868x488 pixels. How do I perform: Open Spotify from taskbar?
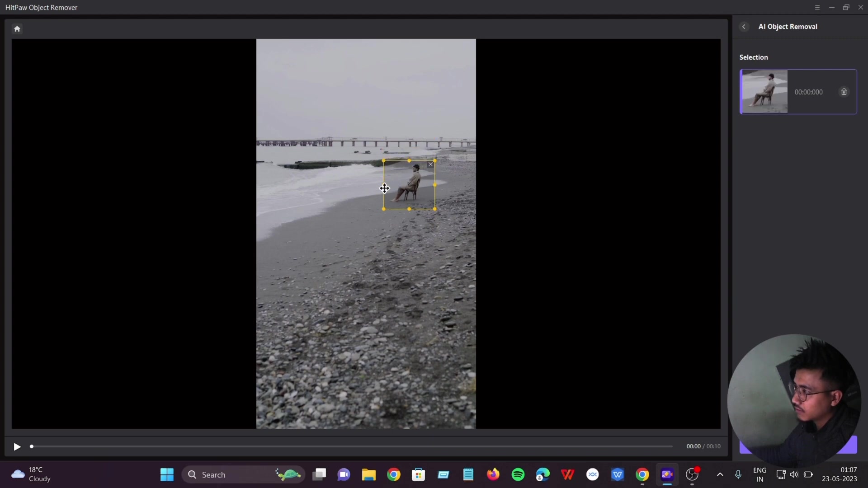coord(518,474)
